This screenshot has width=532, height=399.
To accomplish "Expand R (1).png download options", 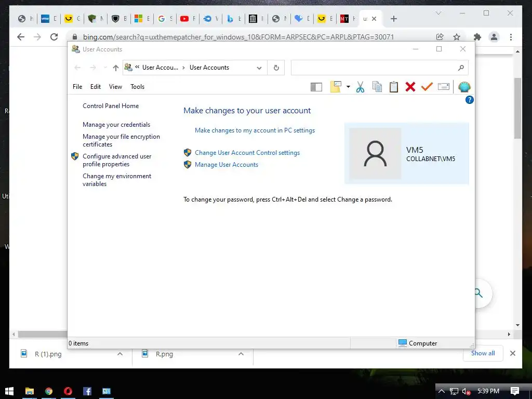I will pos(120,354).
